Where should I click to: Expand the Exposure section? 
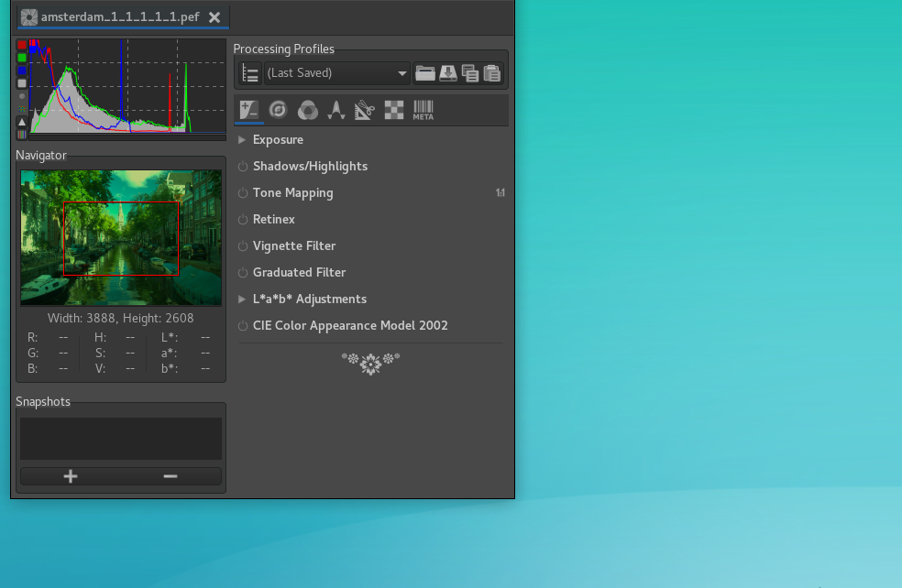point(242,139)
